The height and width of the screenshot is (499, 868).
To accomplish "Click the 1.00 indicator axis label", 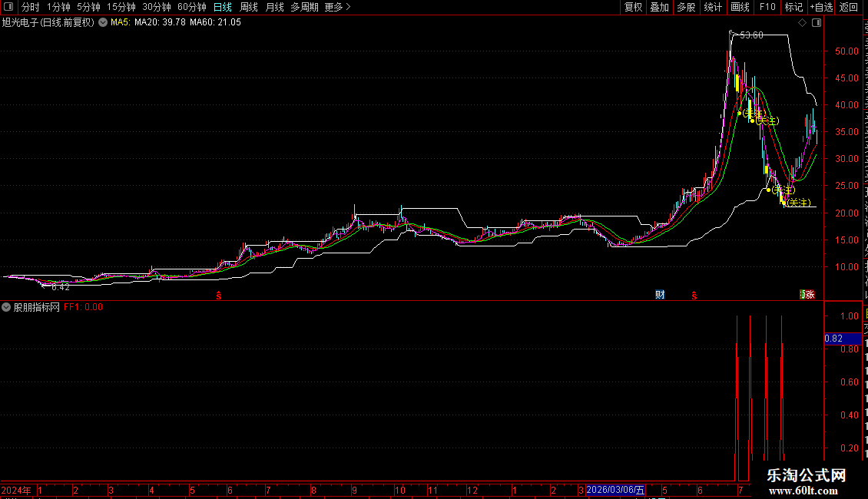I will point(849,316).
